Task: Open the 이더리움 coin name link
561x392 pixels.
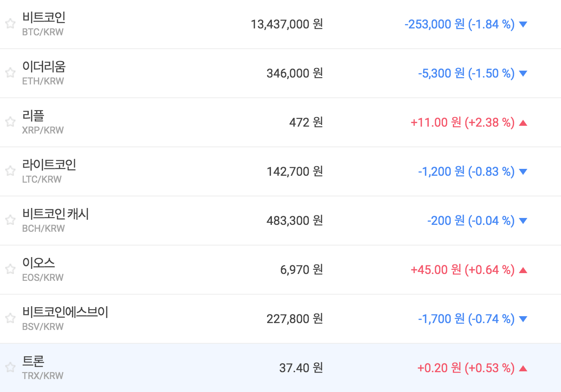Action: tap(44, 66)
